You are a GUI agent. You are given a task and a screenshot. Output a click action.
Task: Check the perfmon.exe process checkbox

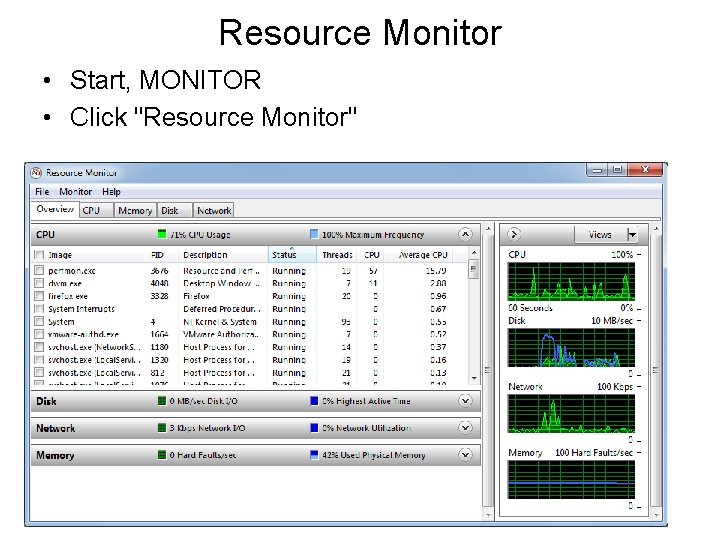click(39, 270)
